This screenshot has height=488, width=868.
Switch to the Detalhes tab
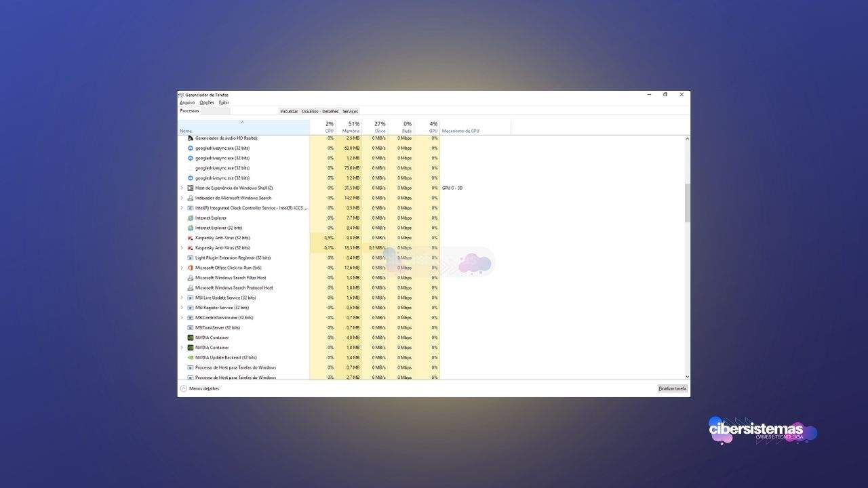tap(330, 111)
